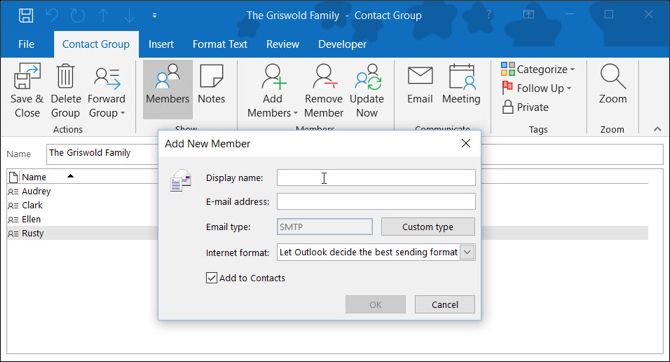Click Cancel in Add New Member dialog
Screen dimensions: 670x362
point(445,304)
